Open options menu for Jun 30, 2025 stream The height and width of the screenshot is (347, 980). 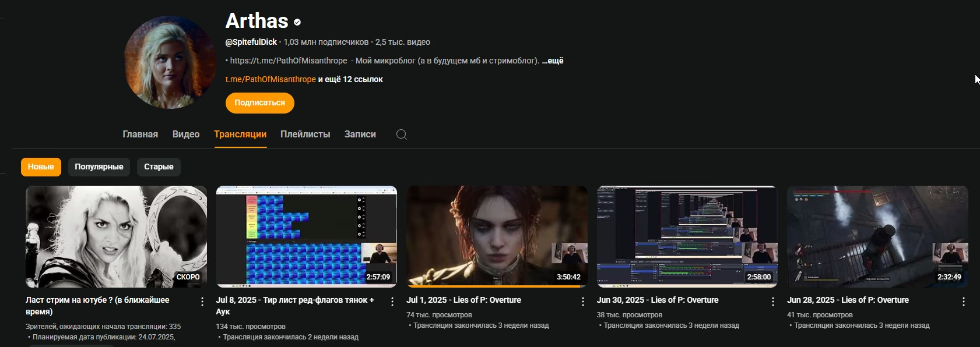(x=773, y=302)
